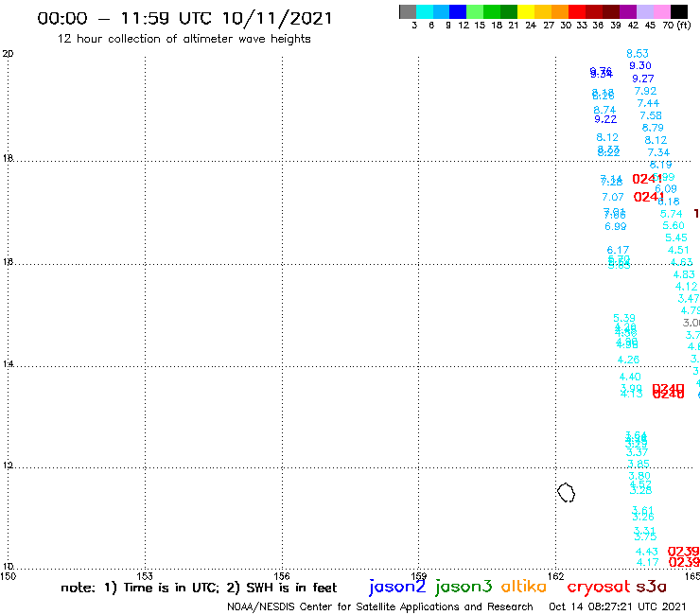Click the 4.43 wave height value

pos(646,552)
